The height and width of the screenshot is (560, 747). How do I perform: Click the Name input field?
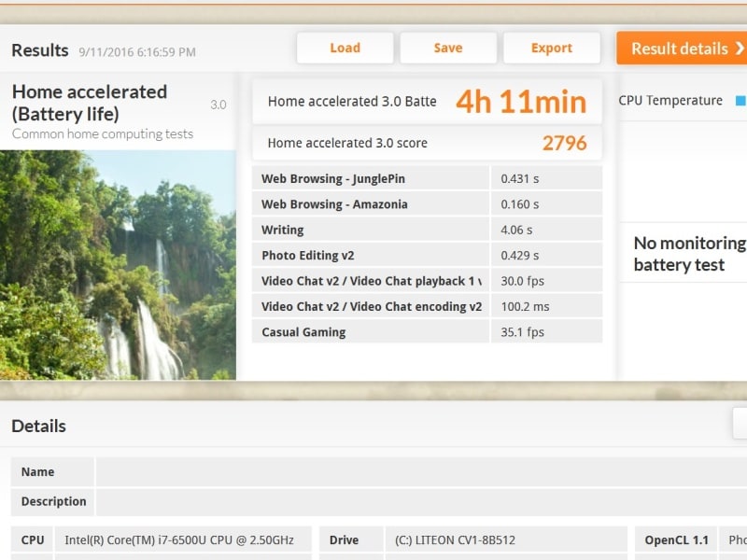click(421, 472)
